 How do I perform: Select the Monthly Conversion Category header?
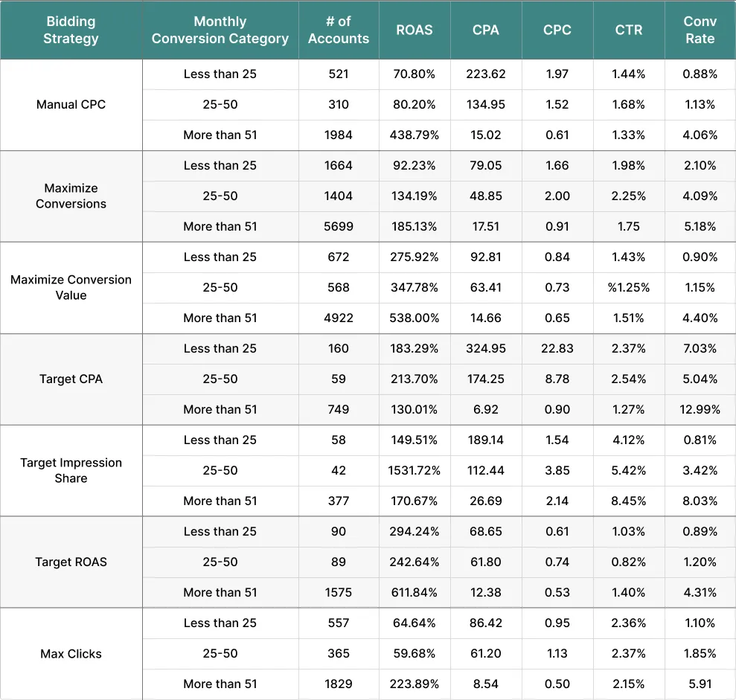(x=220, y=30)
